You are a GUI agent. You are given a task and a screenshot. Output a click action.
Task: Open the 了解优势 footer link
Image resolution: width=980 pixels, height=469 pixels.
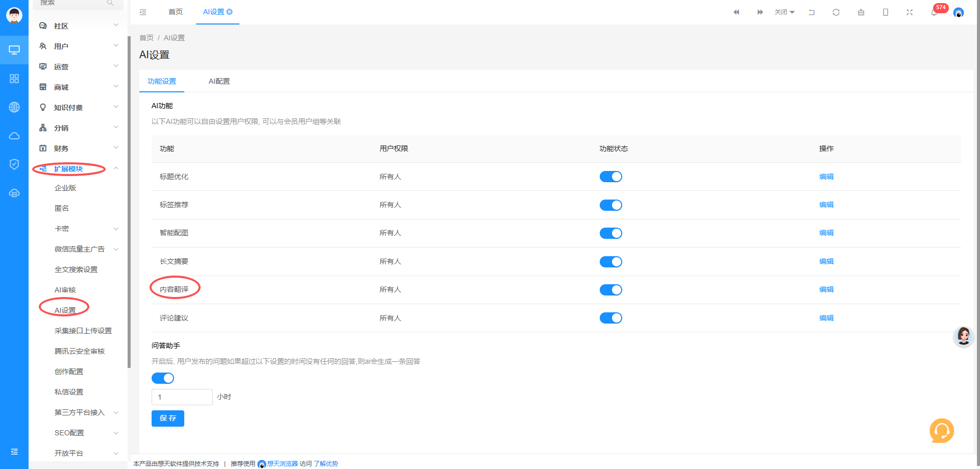tap(326, 464)
